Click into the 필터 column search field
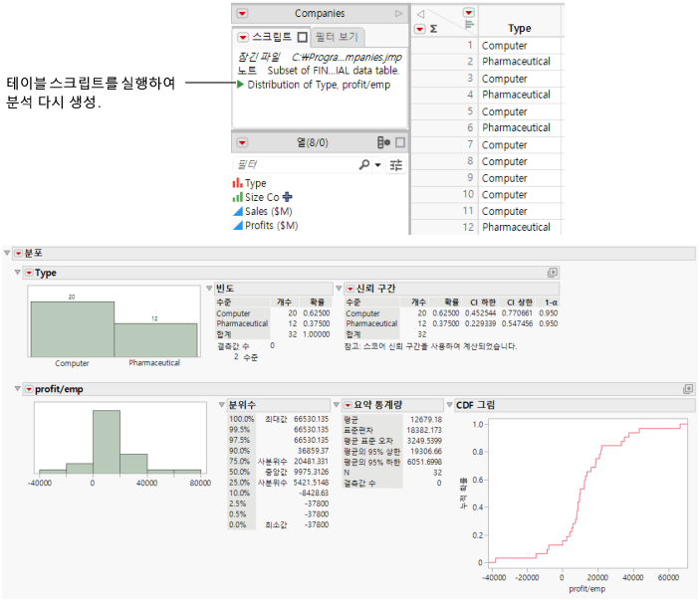 [x=295, y=164]
